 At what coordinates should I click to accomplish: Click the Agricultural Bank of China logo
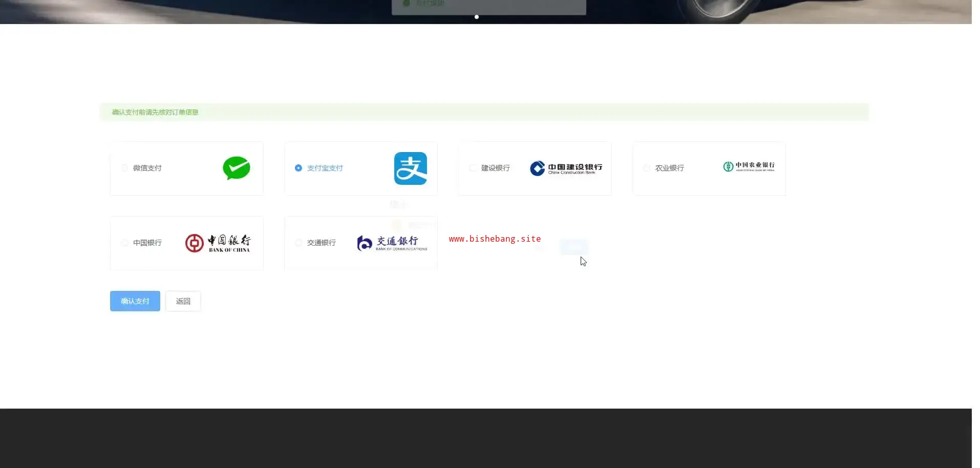pyautogui.click(x=749, y=166)
